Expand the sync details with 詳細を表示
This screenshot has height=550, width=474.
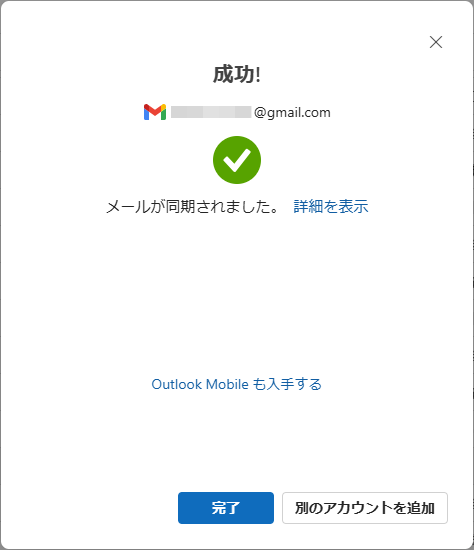coord(331,206)
